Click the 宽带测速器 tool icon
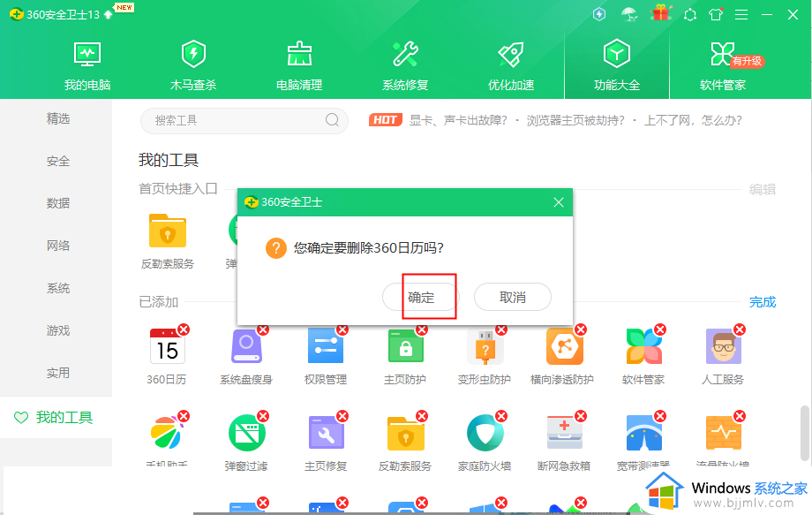Screen dimensions: 812x515 [x=643, y=433]
